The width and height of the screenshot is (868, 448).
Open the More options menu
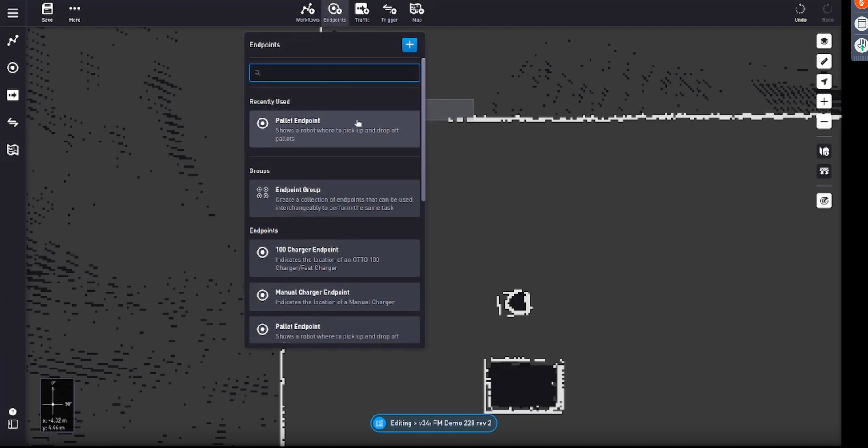pos(75,13)
